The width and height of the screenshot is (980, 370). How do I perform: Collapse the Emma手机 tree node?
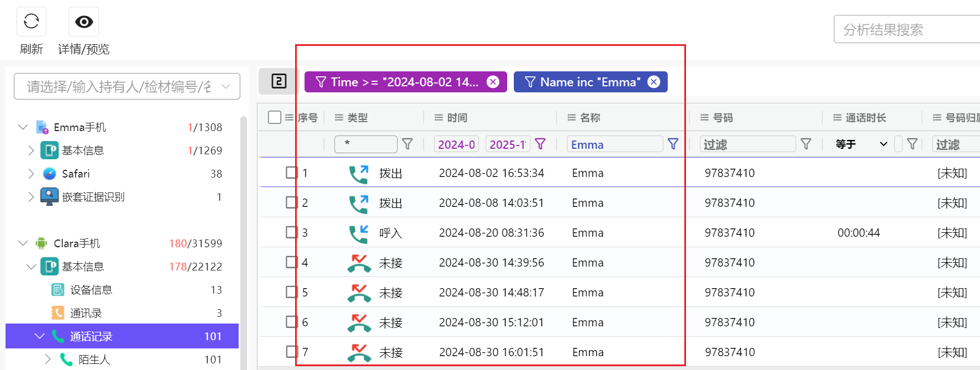click(x=23, y=127)
